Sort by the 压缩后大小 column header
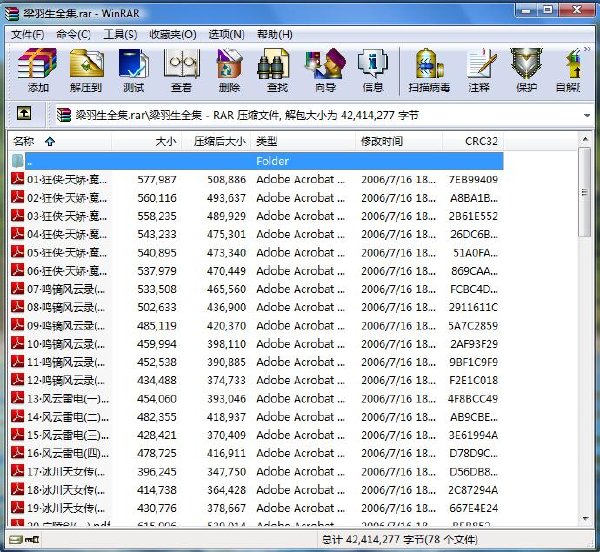 (216, 142)
